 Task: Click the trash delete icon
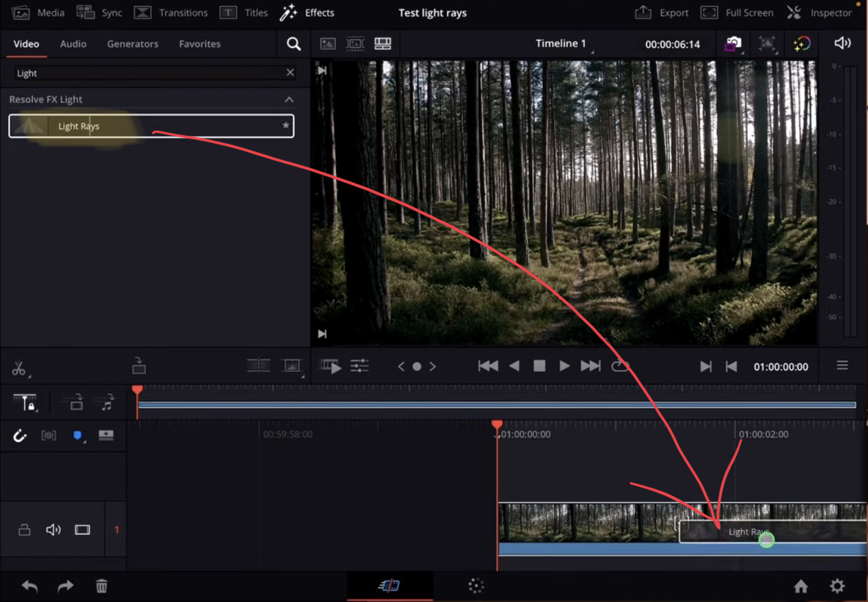(101, 586)
